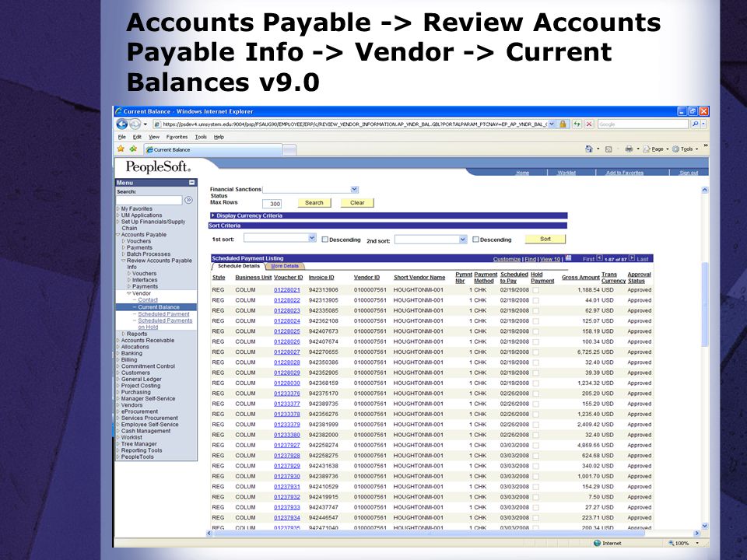747x560 pixels.
Task: Tick the Descending box for the 1st sort
Action: 325,240
